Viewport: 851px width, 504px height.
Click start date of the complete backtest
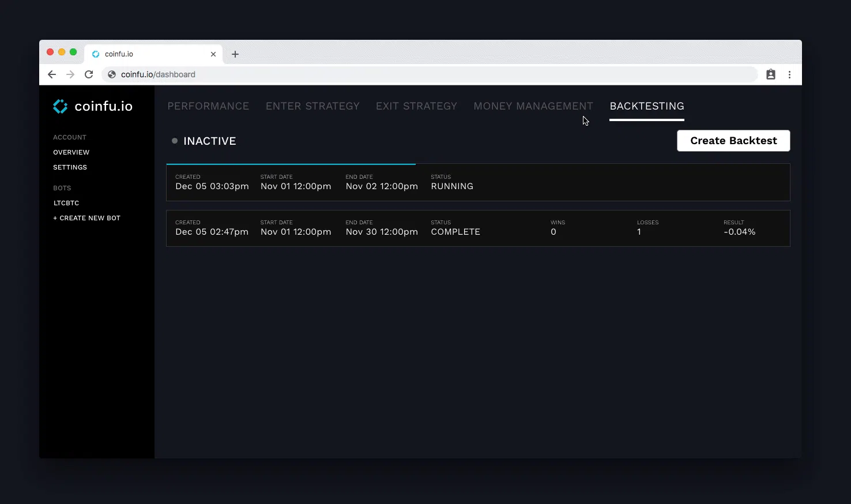296,232
